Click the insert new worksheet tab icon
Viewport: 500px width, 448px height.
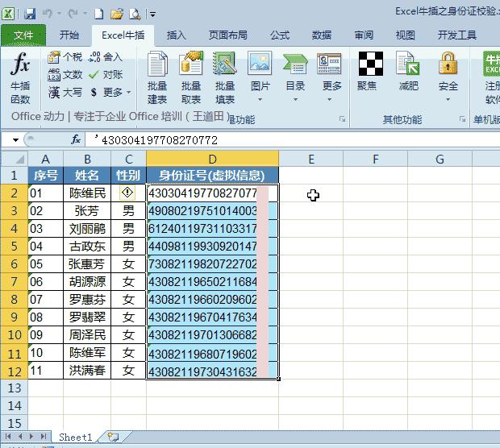[x=113, y=437]
